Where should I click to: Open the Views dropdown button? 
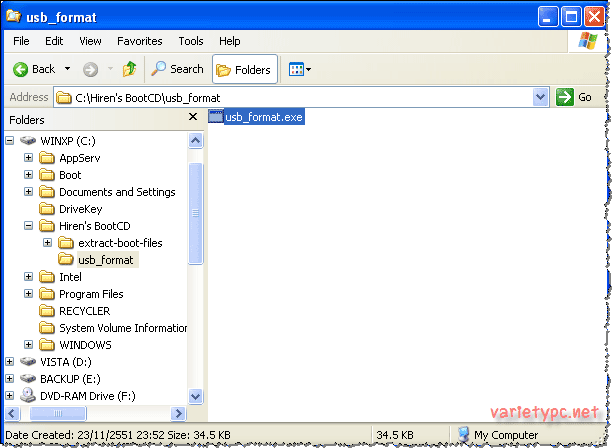click(299, 69)
